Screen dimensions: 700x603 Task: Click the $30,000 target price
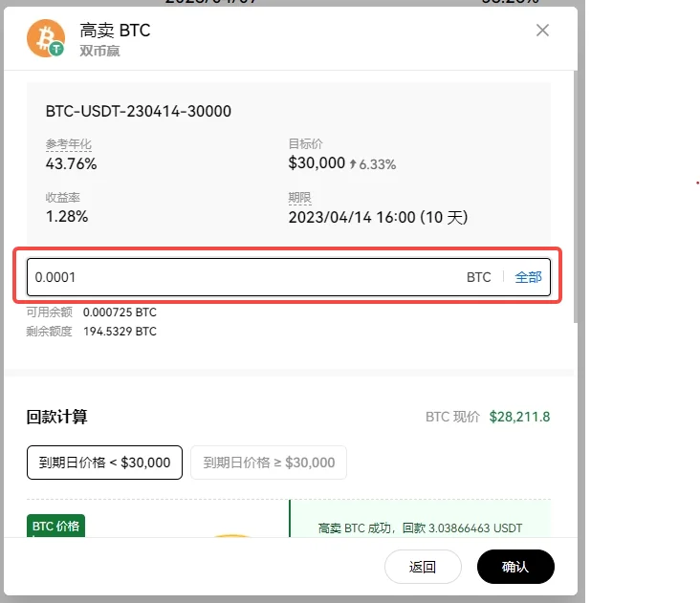(317, 162)
